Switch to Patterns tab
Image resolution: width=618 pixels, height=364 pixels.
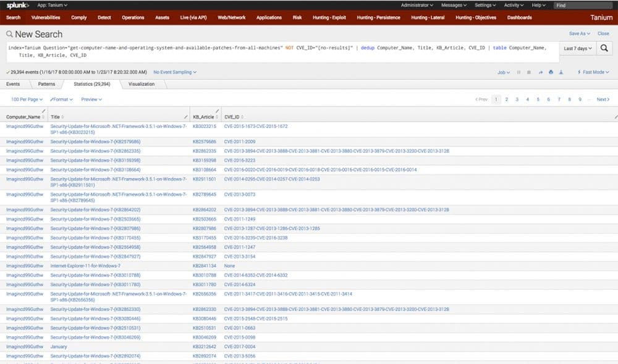46,84
